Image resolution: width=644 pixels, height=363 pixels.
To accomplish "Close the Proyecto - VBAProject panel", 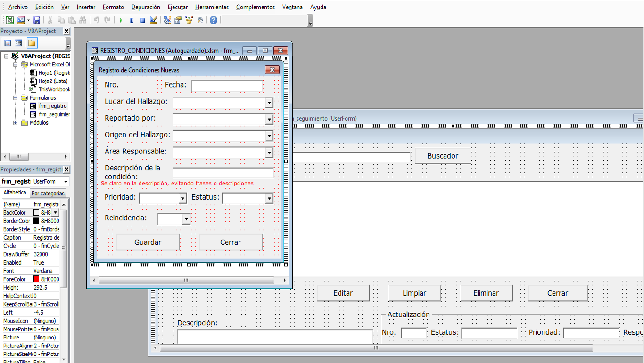I will tap(66, 31).
